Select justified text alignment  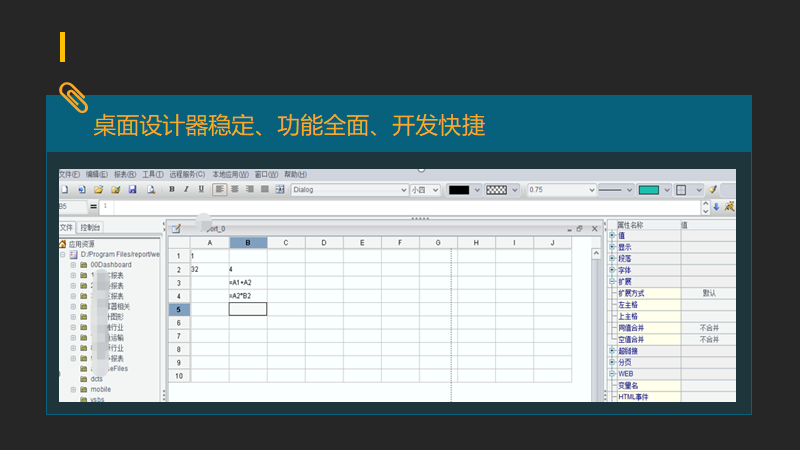coord(265,189)
